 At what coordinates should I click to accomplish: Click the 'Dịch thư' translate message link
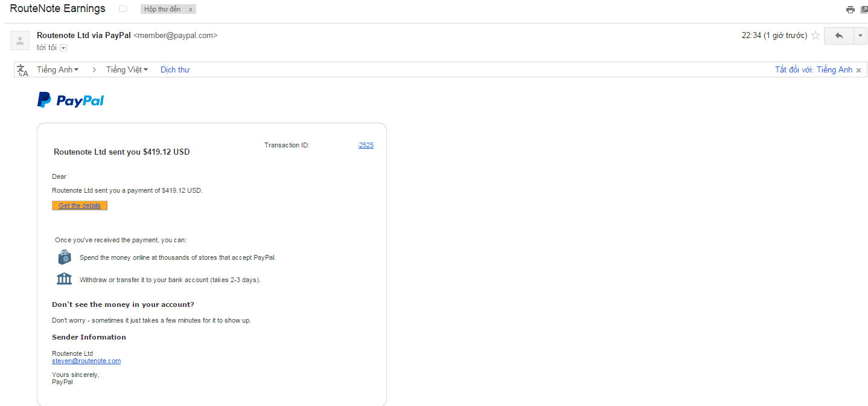click(175, 70)
